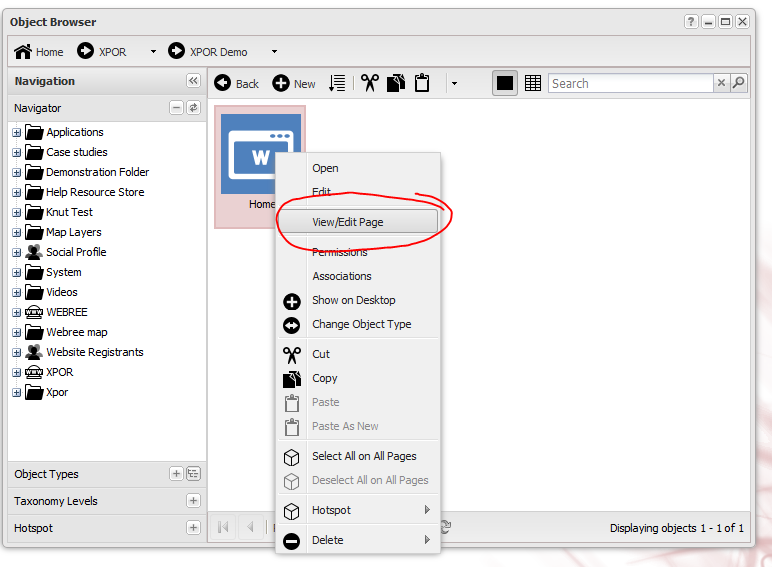
Task: Select Webree map in Navigator
Action: [x=77, y=332]
